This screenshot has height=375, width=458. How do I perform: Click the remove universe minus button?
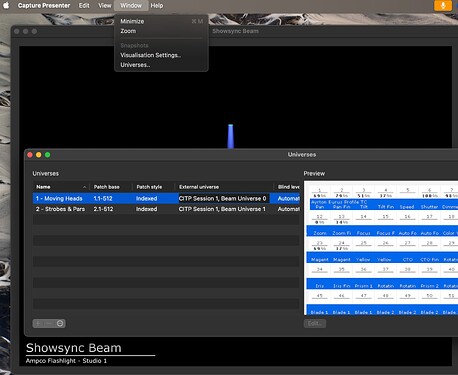point(49,323)
